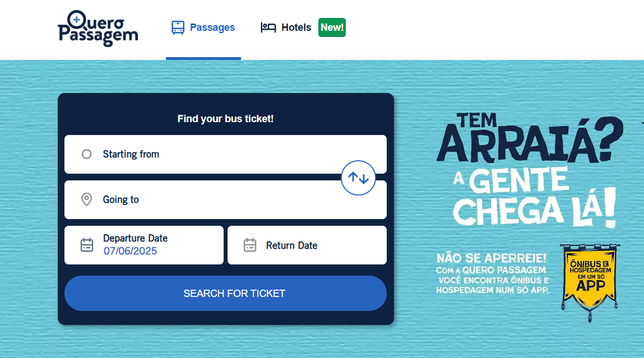Screen dimensions: 644x358
Task: Select the 07/06/2025 departure date value
Action: click(130, 251)
